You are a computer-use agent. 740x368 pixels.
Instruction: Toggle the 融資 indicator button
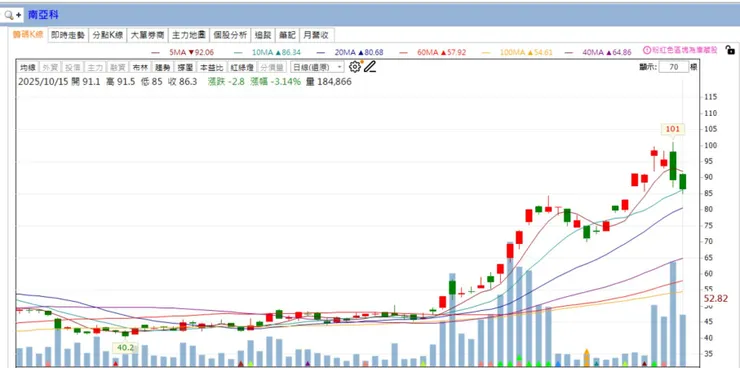pos(118,67)
